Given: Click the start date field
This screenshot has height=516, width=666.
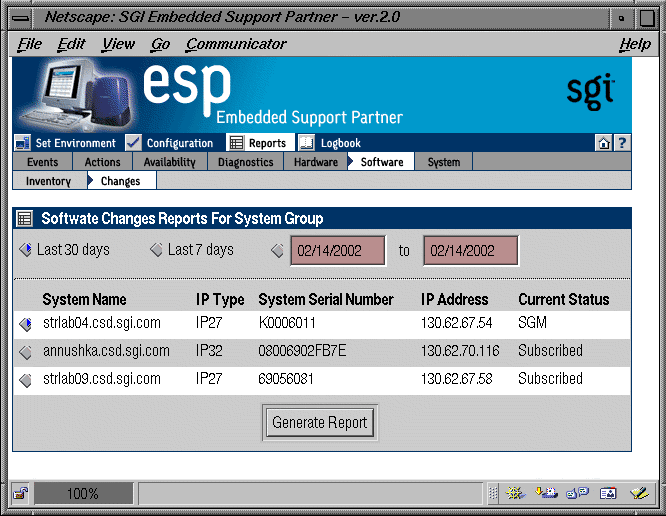Looking at the screenshot, I should (338, 251).
